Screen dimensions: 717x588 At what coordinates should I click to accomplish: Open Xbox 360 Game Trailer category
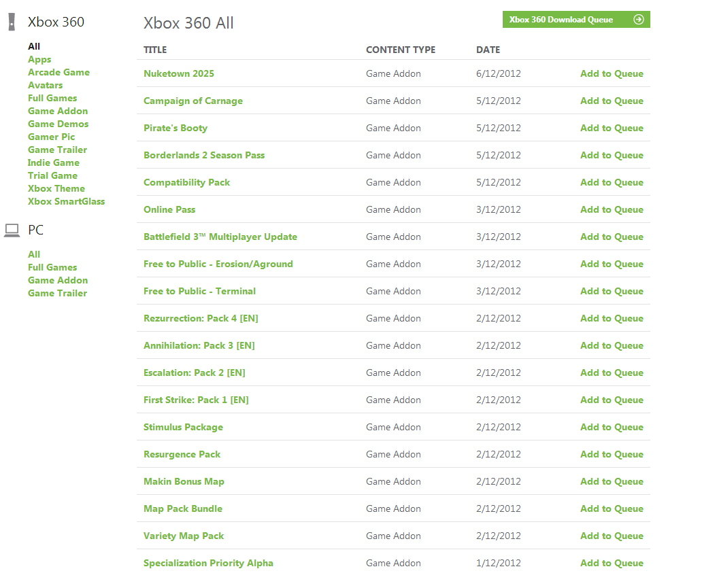[57, 150]
